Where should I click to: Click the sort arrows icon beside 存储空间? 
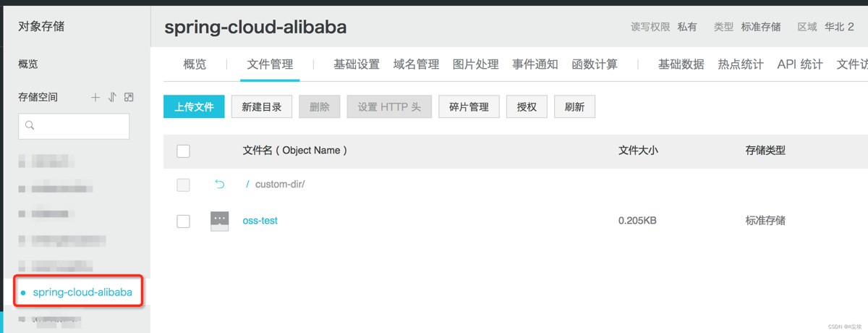click(111, 97)
